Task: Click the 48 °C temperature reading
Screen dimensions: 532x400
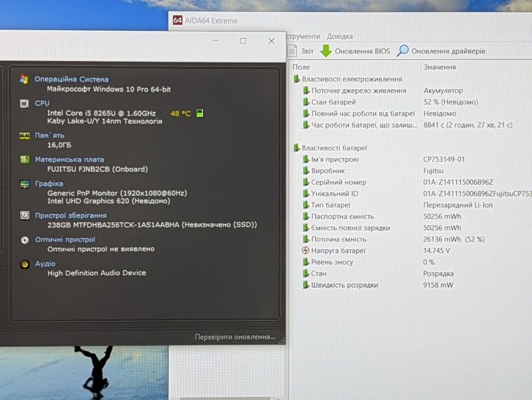Action: 180,113
